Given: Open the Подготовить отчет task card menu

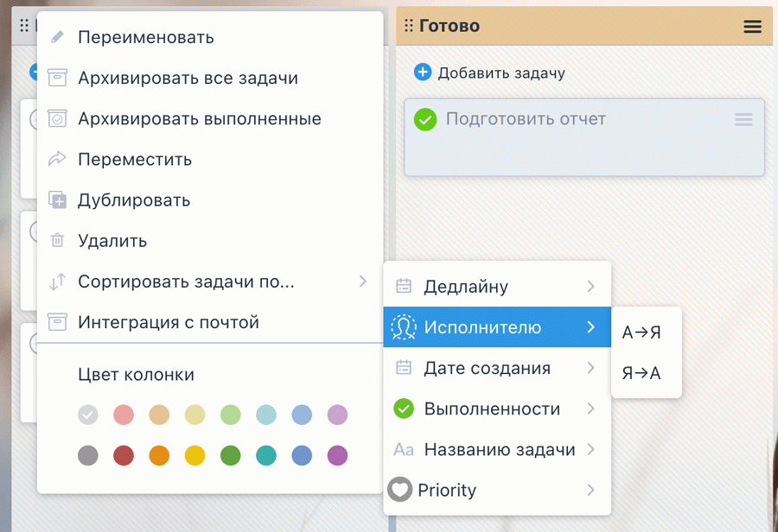Looking at the screenshot, I should pos(743,120).
